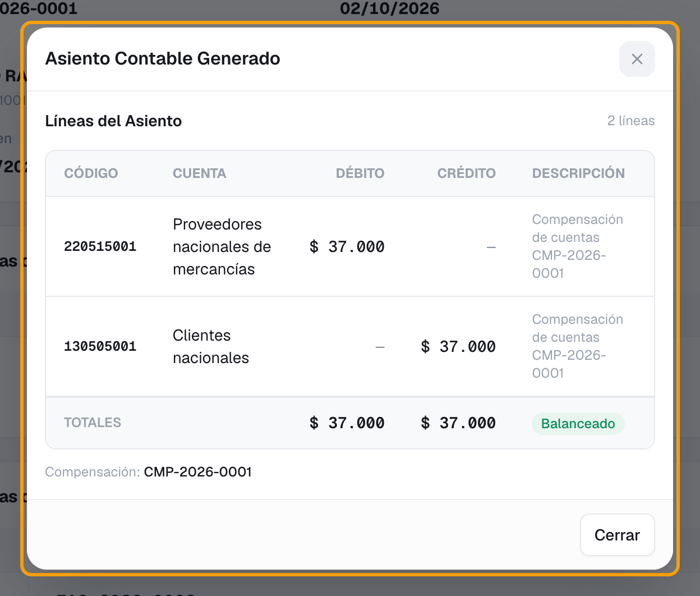Screen dimensions: 700x596
Task: Click the Balanceado status badge
Action: pyautogui.click(x=578, y=424)
